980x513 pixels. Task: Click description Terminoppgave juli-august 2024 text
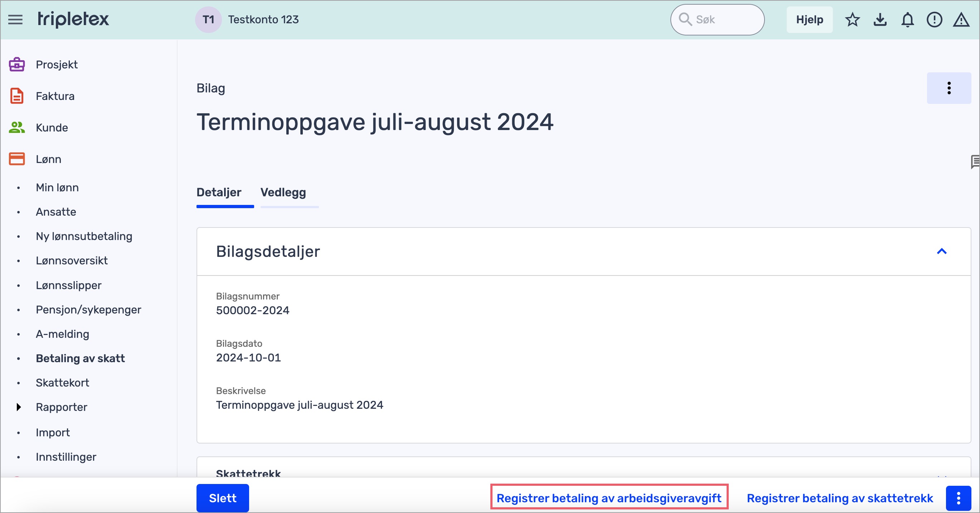pos(299,405)
